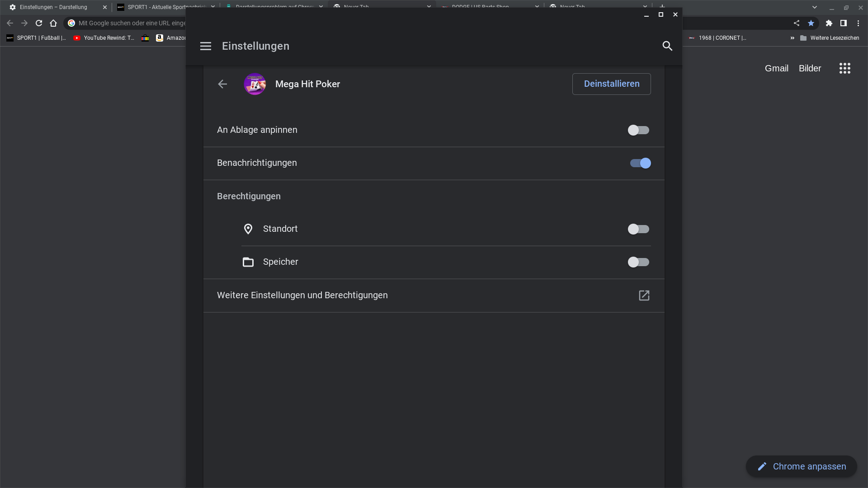Open the tab search dropdown arrow

click(x=814, y=7)
